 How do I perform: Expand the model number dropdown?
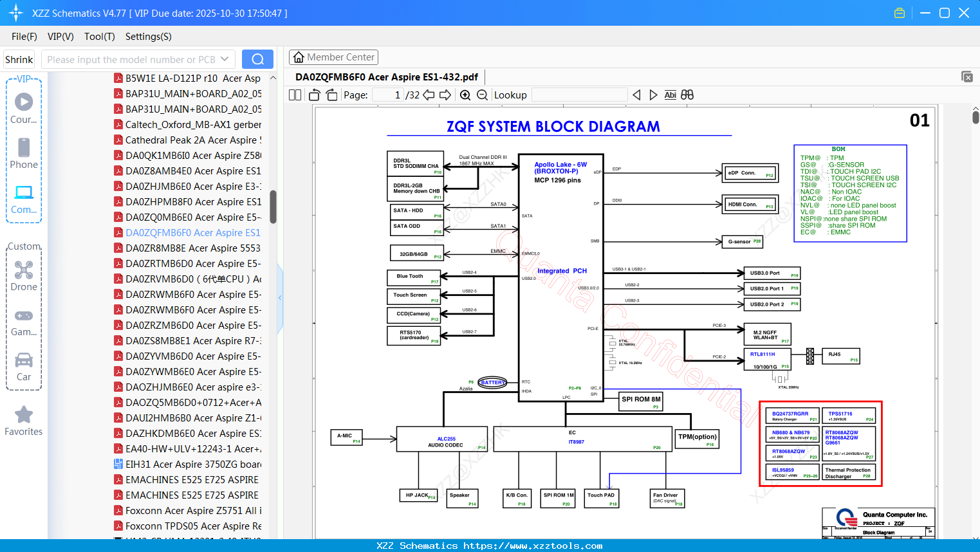coord(225,59)
